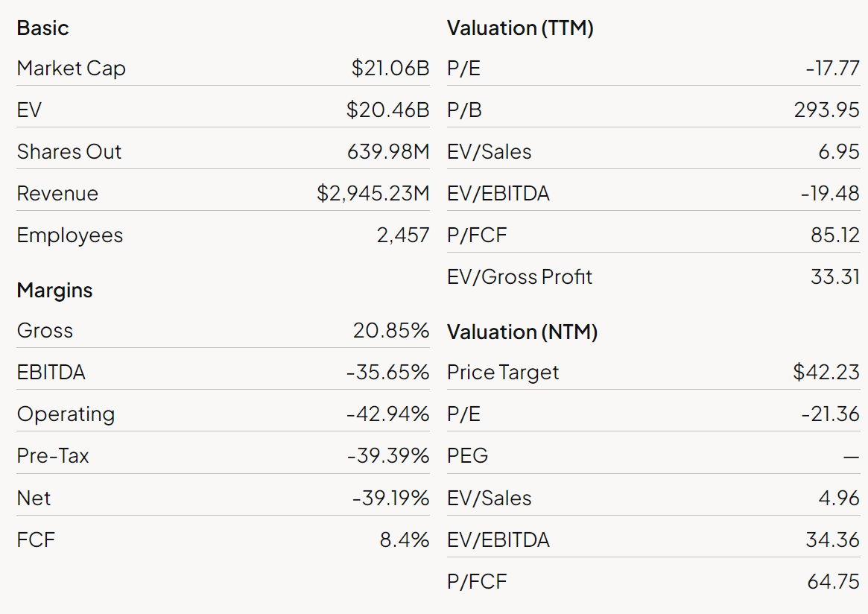This screenshot has width=868, height=614.
Task: Click the Shares Out value 639.98M
Action: [388, 152]
